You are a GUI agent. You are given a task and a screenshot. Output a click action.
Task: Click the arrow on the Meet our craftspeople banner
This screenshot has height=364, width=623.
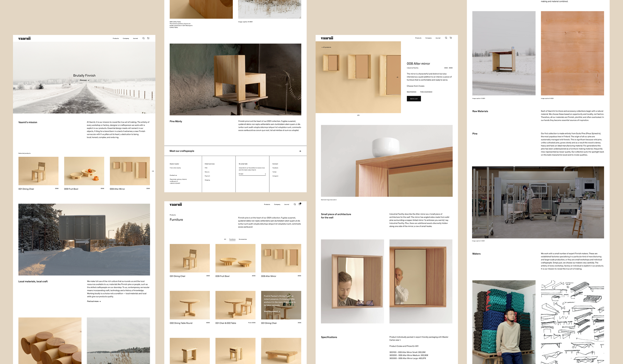click(x=300, y=151)
